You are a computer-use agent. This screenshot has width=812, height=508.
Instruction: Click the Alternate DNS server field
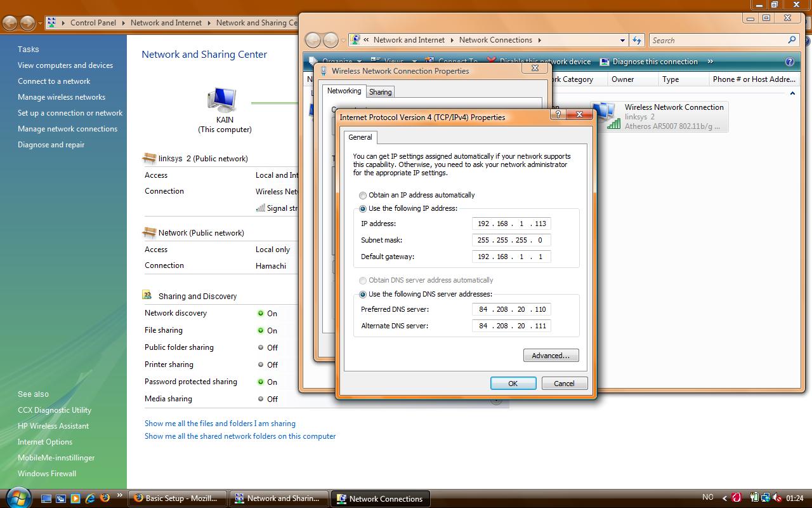(x=511, y=326)
